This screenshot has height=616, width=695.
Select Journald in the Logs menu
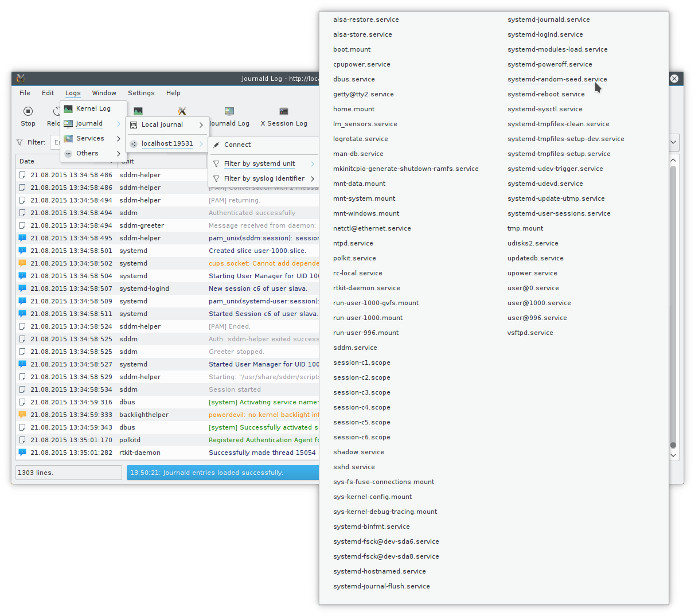[89, 123]
